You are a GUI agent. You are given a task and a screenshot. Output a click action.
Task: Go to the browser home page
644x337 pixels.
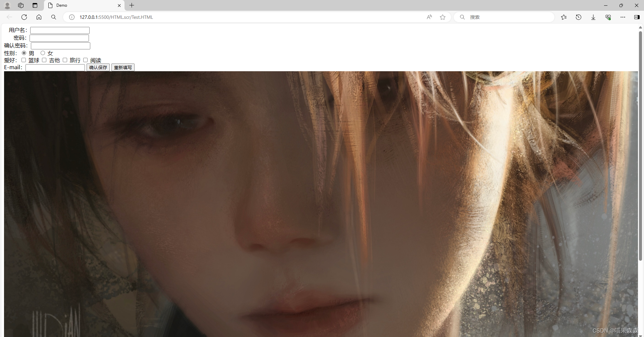(39, 17)
